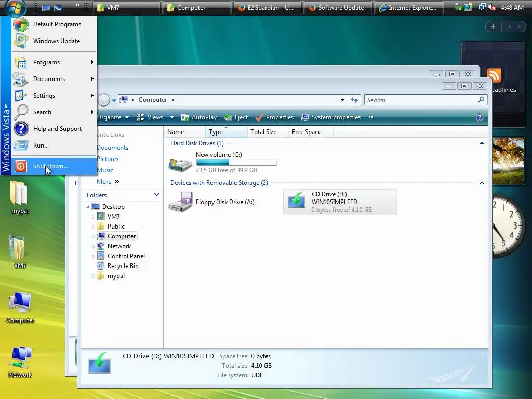Screen dimensions: 532x399
Task: Open the address bar history dropdown arrow
Action: (342, 100)
